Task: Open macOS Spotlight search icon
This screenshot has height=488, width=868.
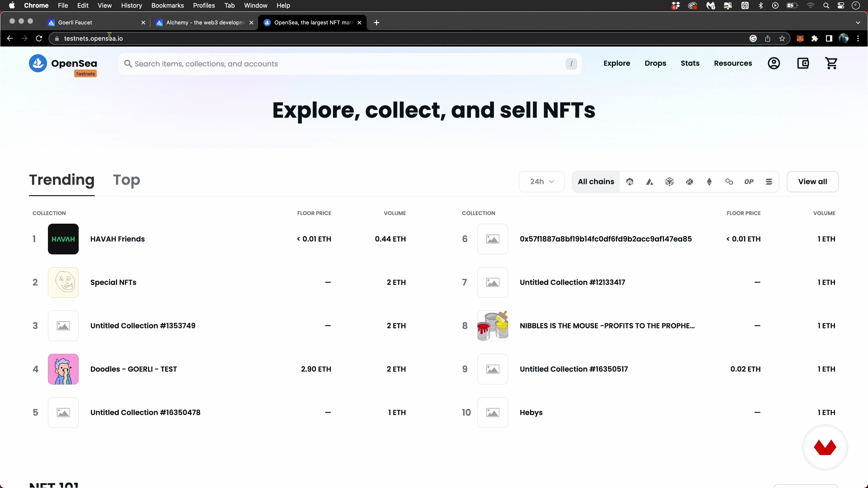Action: tap(826, 6)
